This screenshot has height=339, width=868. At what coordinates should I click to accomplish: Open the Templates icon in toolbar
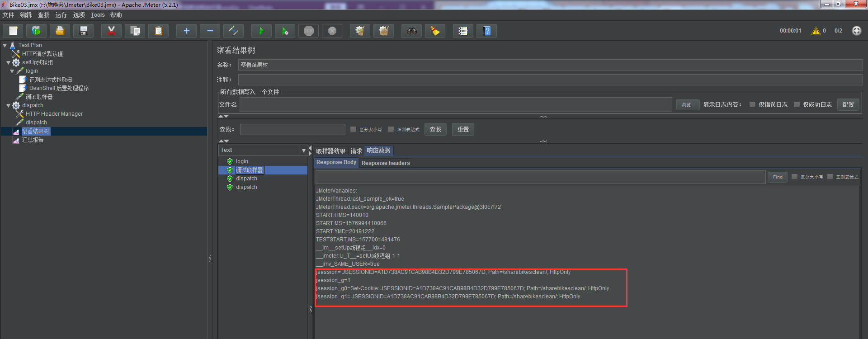tap(36, 31)
